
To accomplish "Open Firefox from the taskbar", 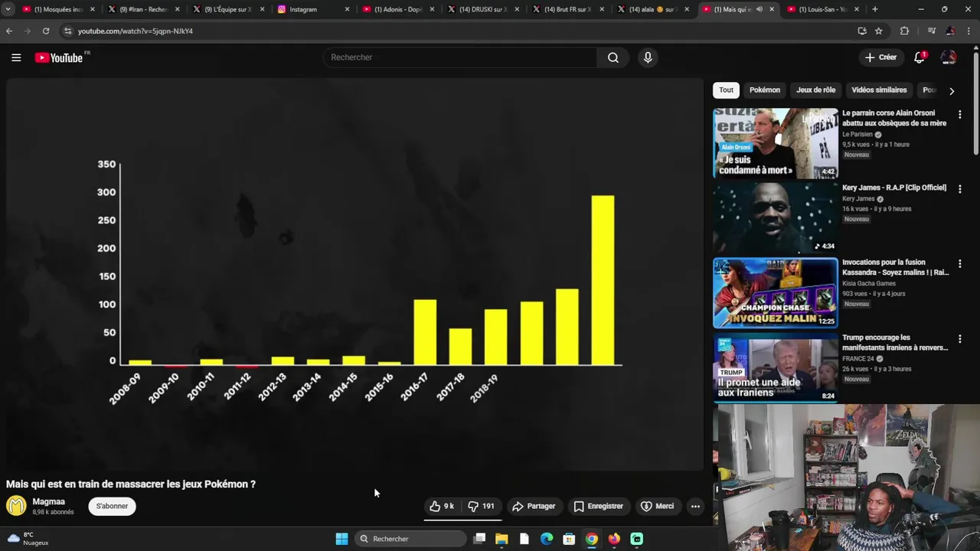I will click(x=614, y=539).
